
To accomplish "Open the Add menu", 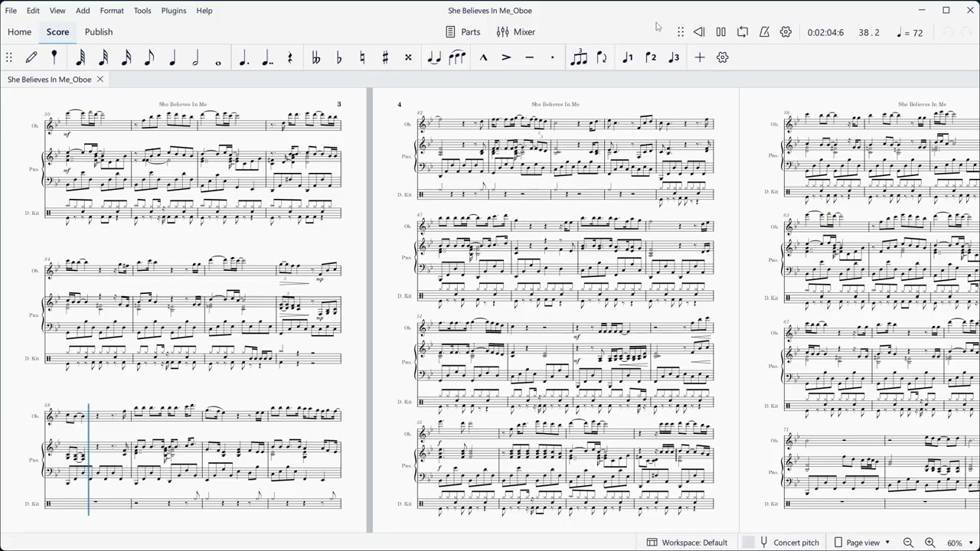I will coord(83,11).
